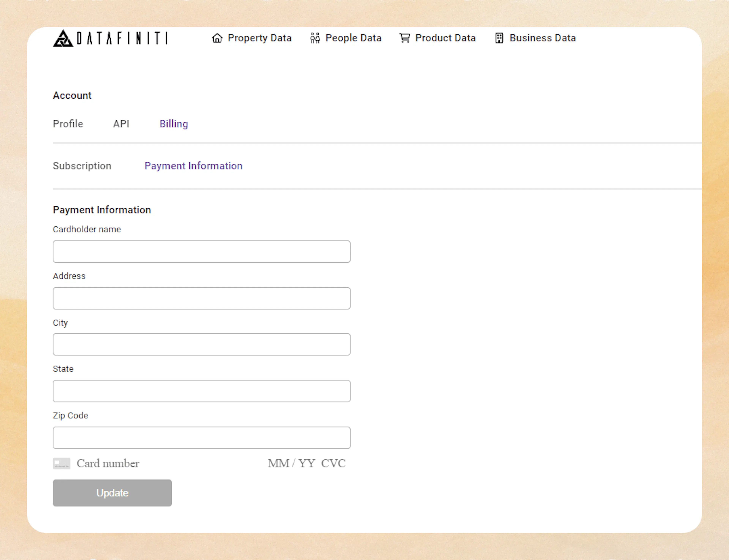
Task: Click the Address input field
Action: point(201,298)
